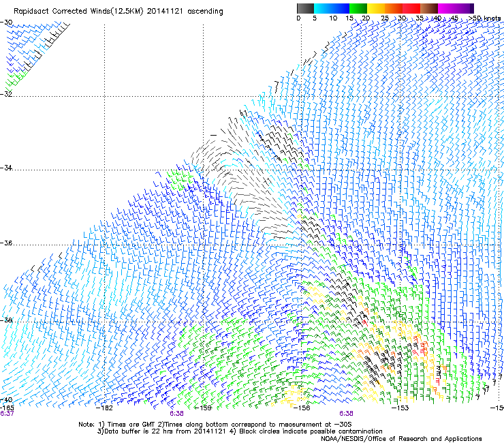Click the legend label '>50 knots'
The height and width of the screenshot is (443, 504).
(484, 18)
